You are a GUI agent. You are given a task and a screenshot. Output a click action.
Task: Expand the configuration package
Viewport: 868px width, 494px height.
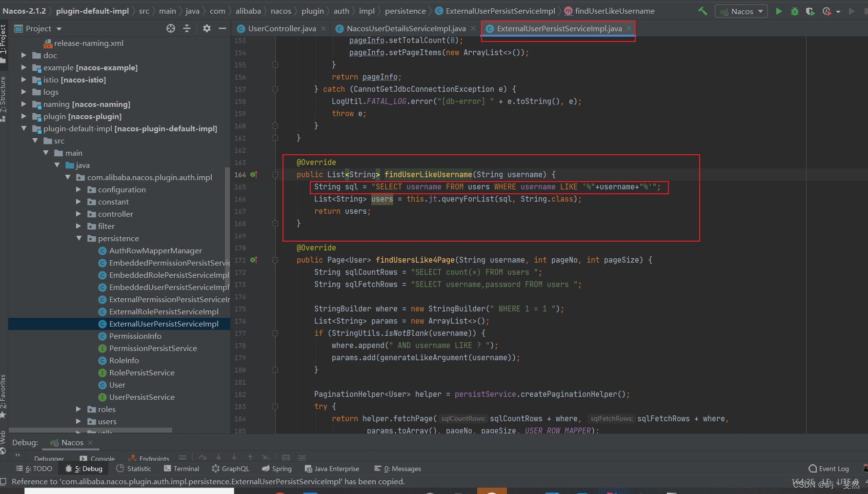click(79, 189)
